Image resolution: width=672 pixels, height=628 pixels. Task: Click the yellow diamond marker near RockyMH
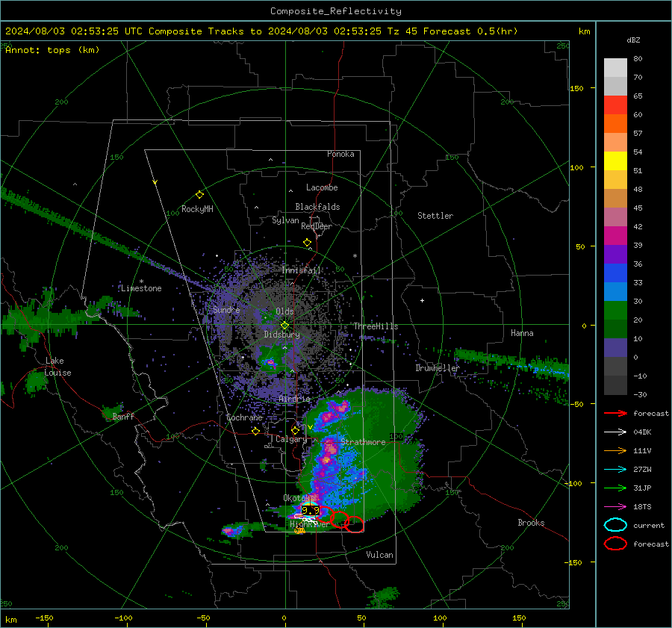pos(199,195)
